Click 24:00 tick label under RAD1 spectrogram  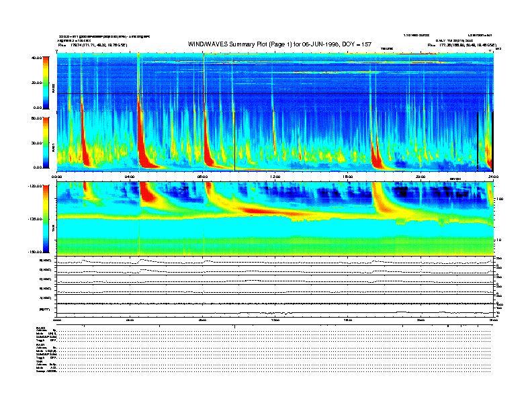493,177
